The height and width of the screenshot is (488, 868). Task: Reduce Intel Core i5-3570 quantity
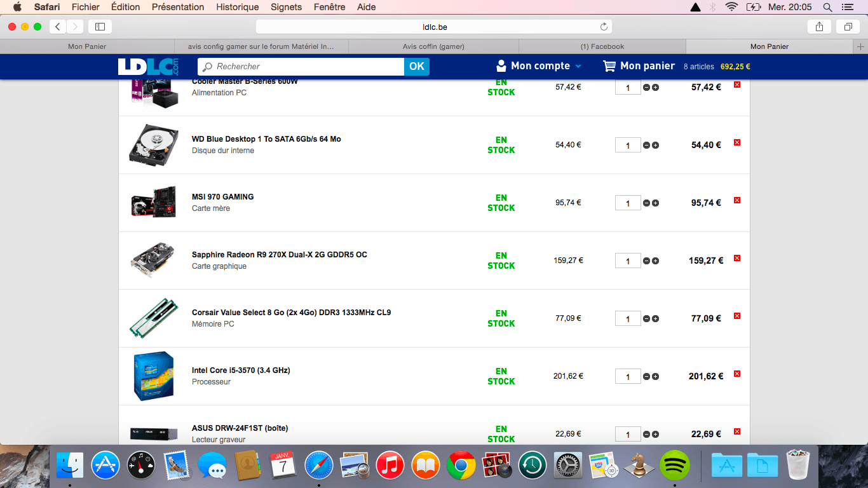(646, 377)
